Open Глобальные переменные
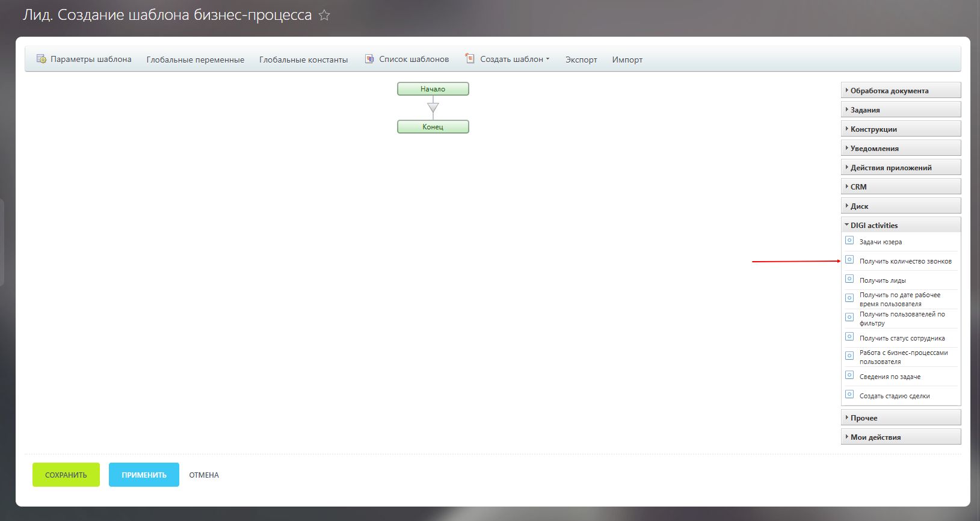980x521 pixels. coord(196,60)
